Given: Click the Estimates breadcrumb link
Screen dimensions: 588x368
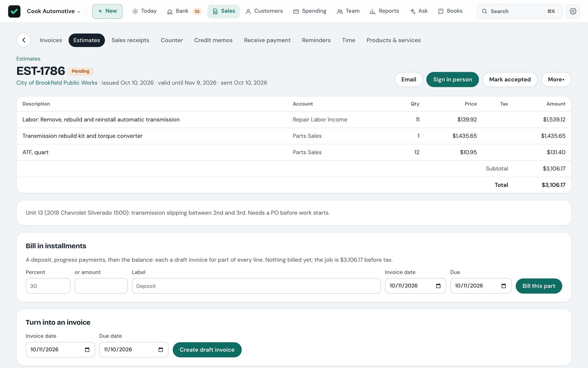Looking at the screenshot, I should pos(28,59).
